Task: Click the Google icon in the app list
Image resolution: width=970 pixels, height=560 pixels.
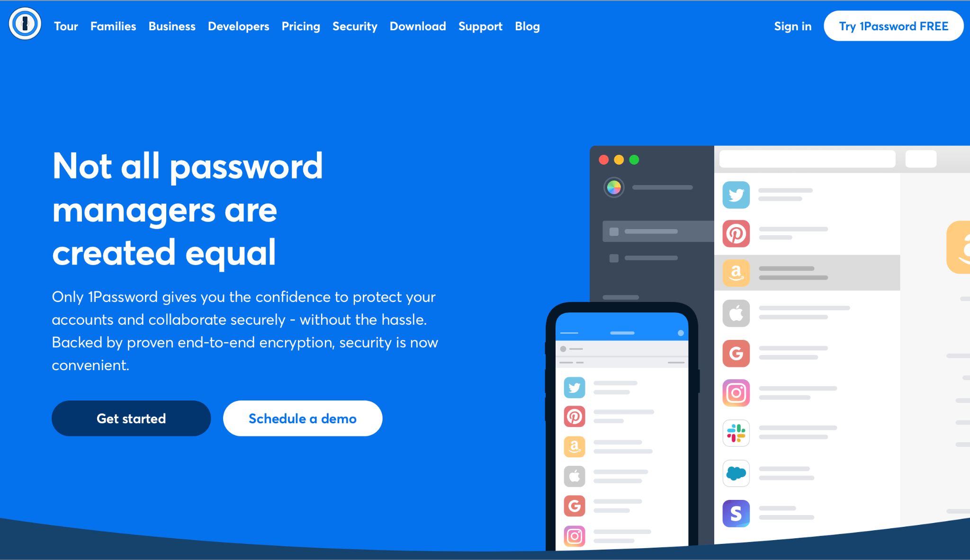Action: [x=736, y=353]
